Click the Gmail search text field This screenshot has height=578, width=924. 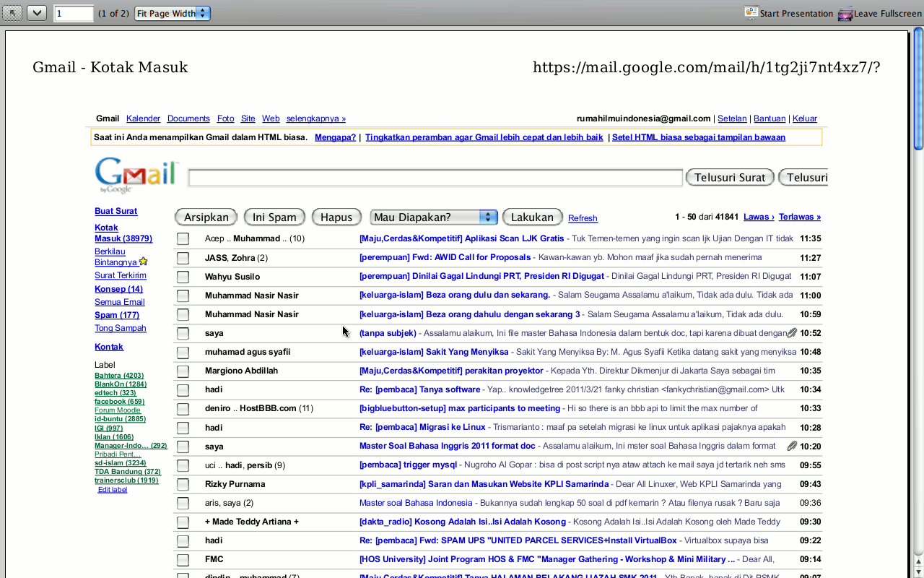[x=435, y=178]
